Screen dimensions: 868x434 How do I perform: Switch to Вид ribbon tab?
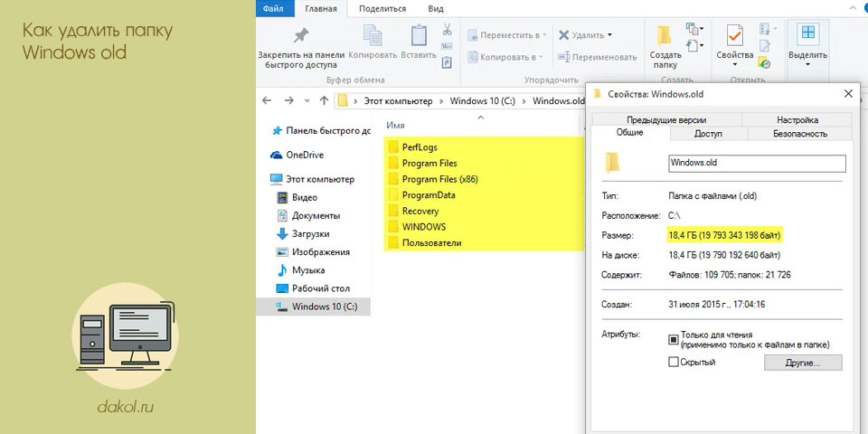point(436,9)
